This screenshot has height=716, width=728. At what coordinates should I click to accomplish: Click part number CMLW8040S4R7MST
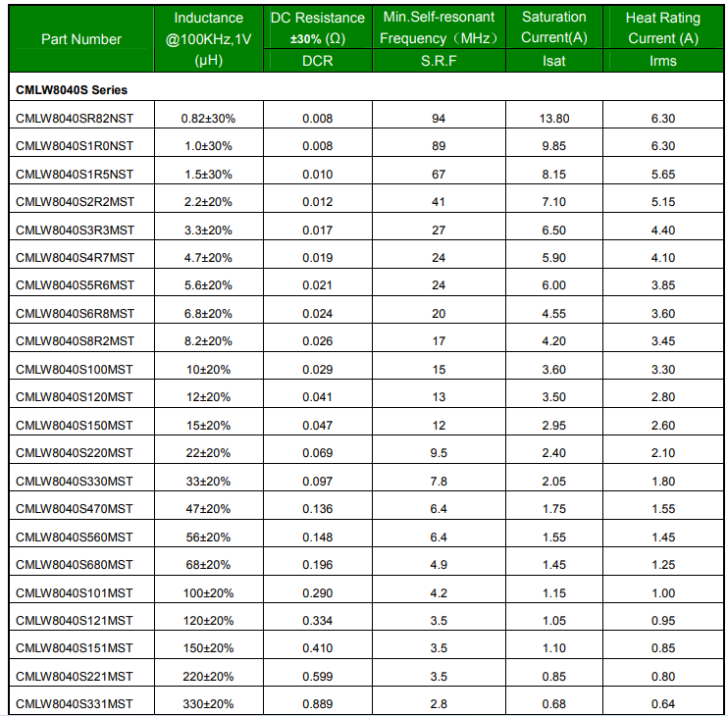point(76,258)
